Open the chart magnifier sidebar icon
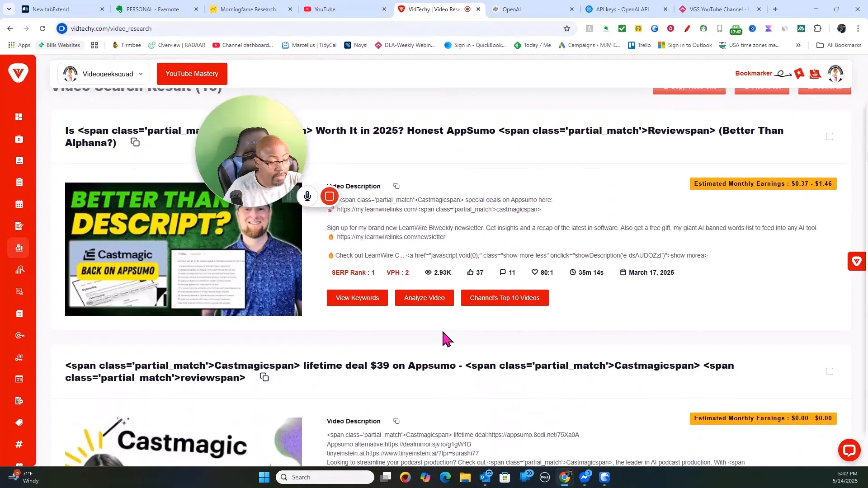 (x=19, y=270)
